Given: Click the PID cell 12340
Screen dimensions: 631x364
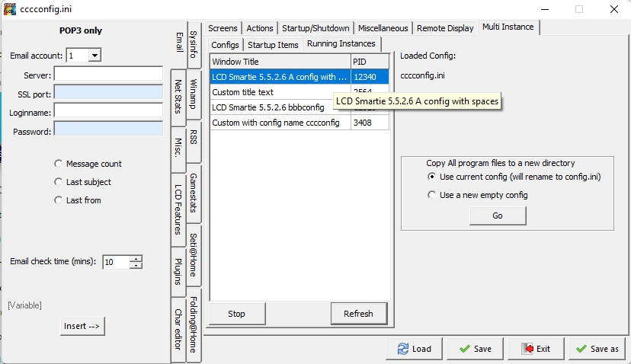Looking at the screenshot, I should coord(370,77).
